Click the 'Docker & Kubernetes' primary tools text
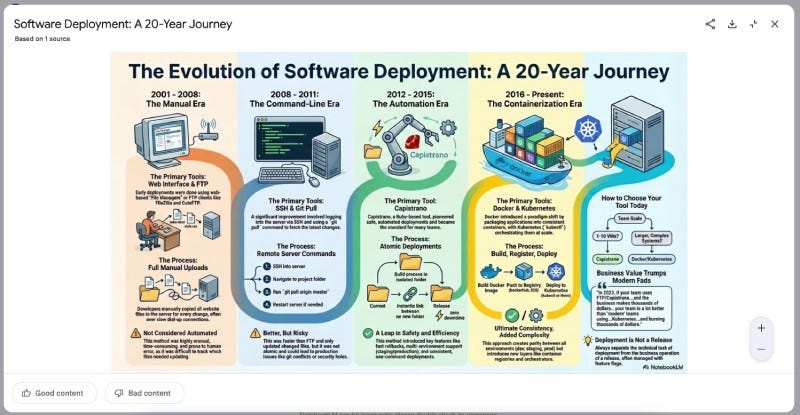The width and height of the screenshot is (800, 415). tap(524, 208)
